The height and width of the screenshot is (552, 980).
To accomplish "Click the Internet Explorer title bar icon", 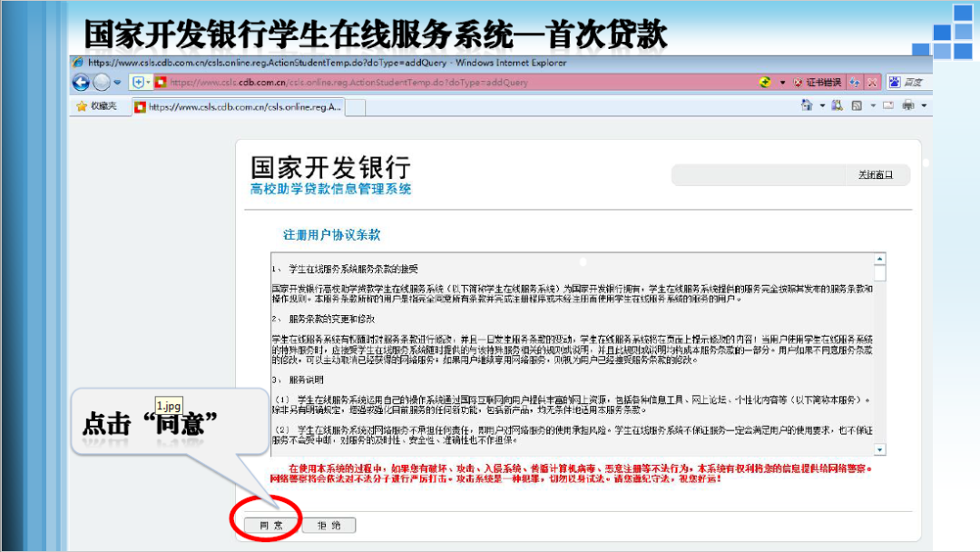I will 77,63.
